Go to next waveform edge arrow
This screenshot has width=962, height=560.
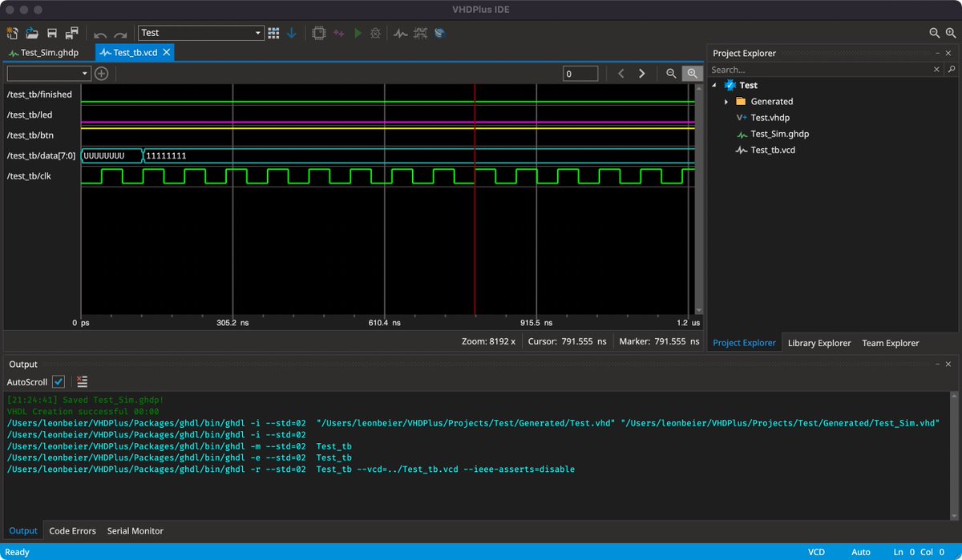pyautogui.click(x=641, y=74)
